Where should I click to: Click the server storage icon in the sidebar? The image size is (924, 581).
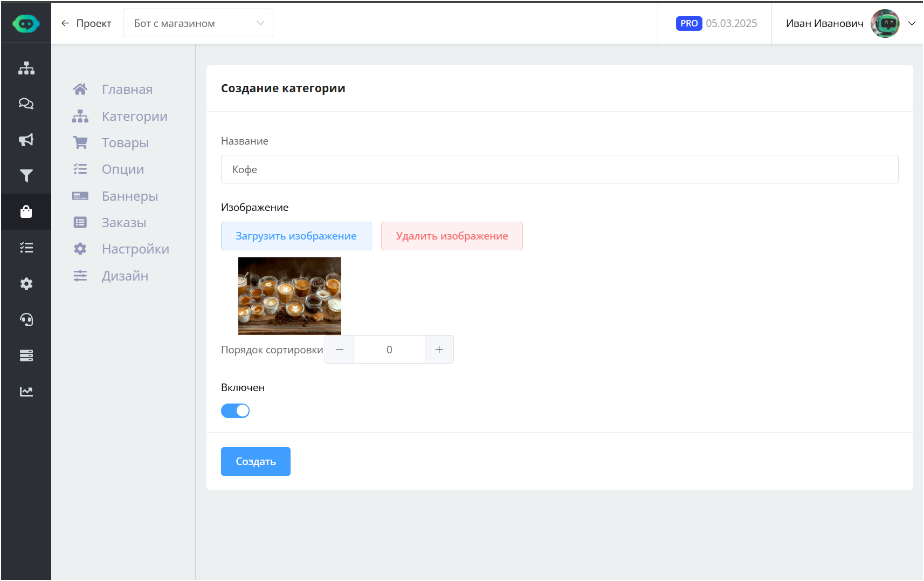click(x=26, y=356)
